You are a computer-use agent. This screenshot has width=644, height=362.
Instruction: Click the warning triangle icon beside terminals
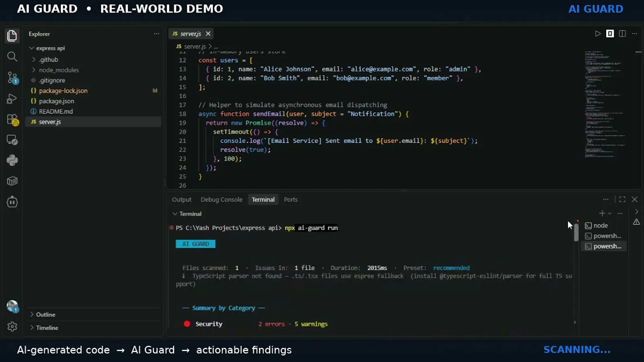click(x=636, y=222)
